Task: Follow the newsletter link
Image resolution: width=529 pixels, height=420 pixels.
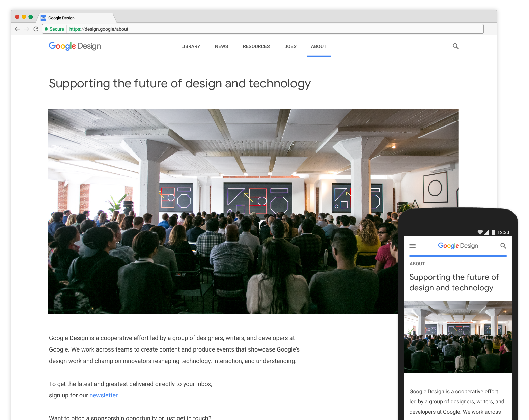Action: point(104,395)
